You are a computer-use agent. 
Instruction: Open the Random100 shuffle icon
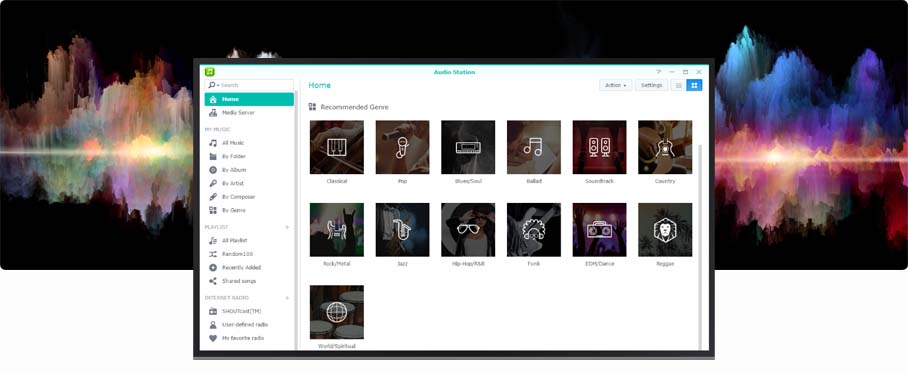click(x=213, y=254)
